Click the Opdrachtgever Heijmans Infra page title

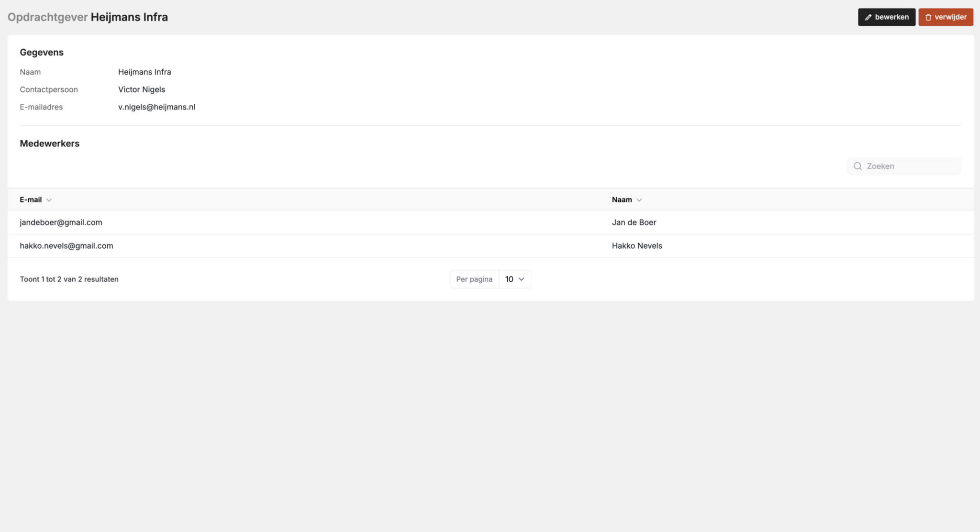[x=88, y=17]
